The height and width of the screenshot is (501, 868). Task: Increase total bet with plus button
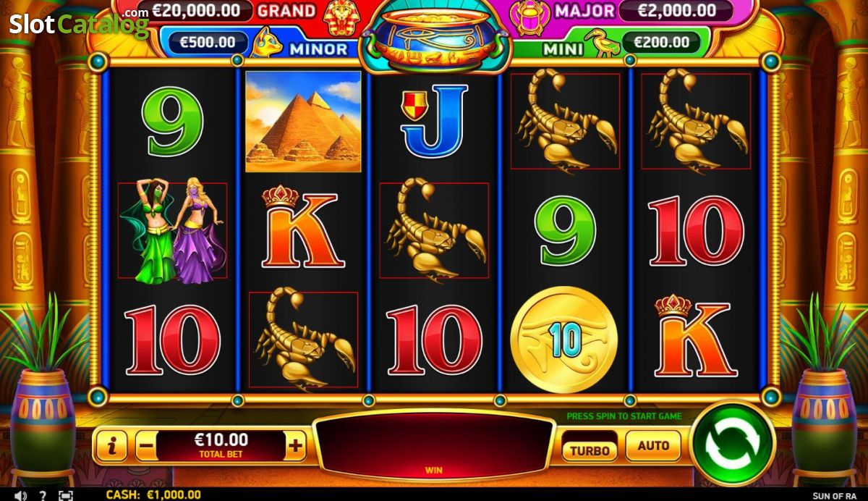coord(295,447)
